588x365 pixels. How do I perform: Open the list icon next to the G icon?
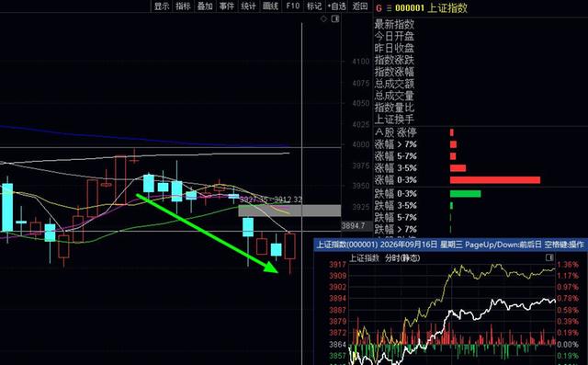389,8
